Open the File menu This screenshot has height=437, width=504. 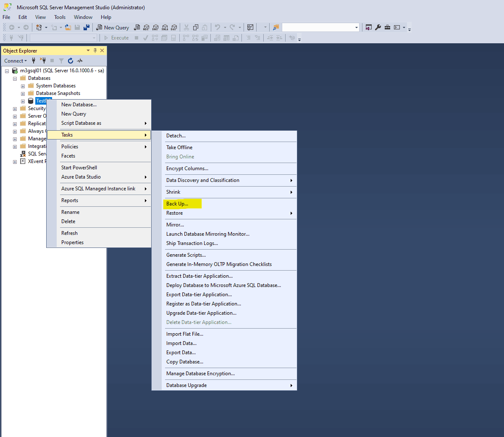point(6,17)
